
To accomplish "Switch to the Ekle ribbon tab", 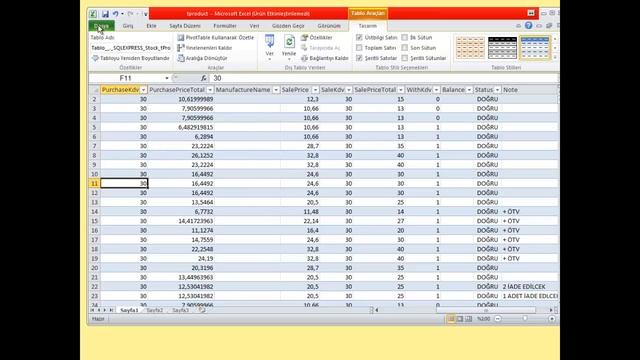I will 151,26.
